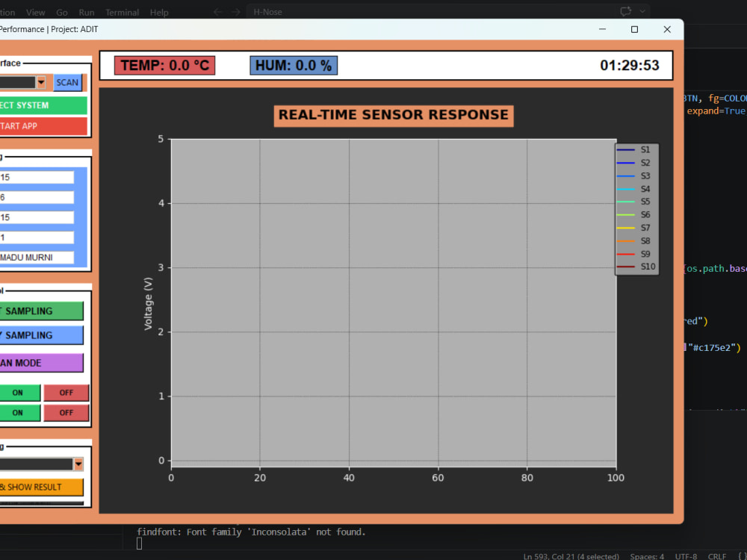Open the View menu in VS Code
The image size is (747, 560).
click(x=35, y=13)
